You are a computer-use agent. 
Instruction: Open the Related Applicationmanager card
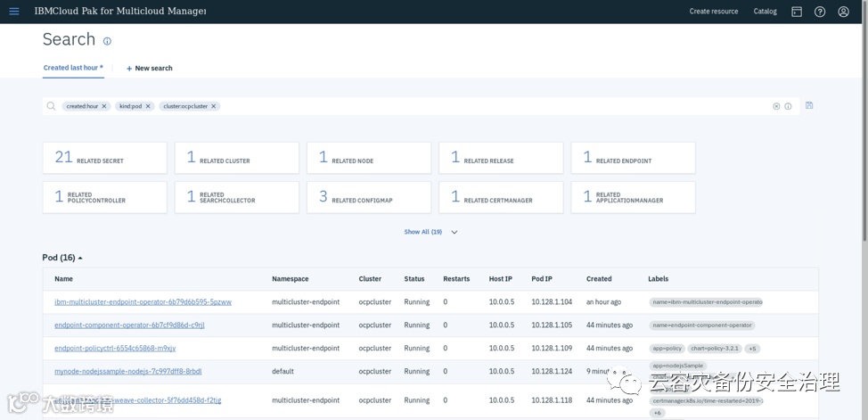tap(634, 197)
